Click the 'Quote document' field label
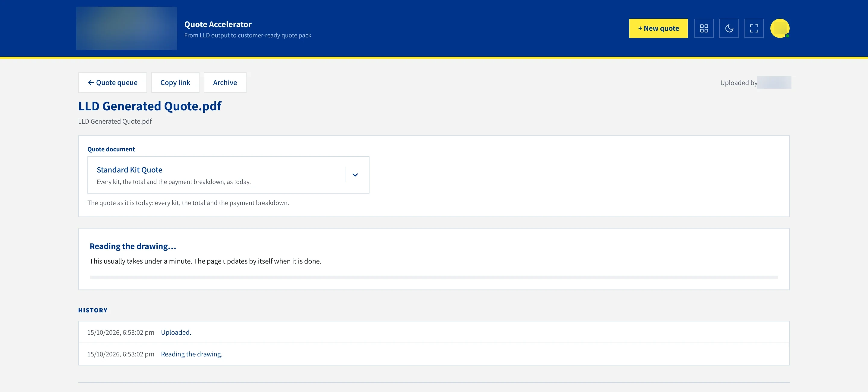 pyautogui.click(x=111, y=149)
